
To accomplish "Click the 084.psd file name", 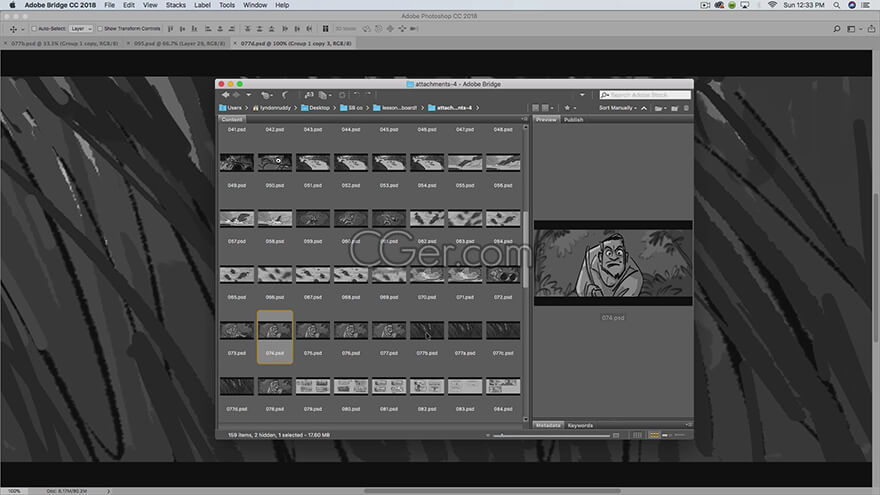I will [x=503, y=409].
